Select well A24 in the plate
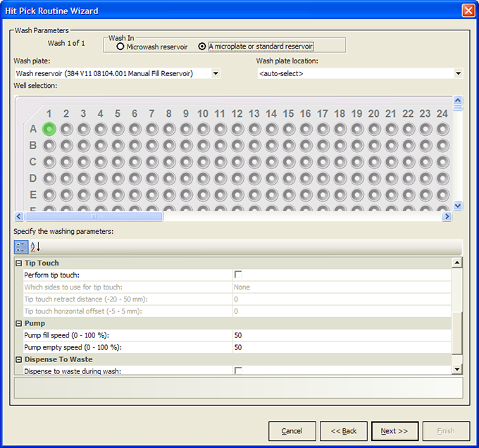Viewport: 479px width, 448px height. click(x=442, y=129)
